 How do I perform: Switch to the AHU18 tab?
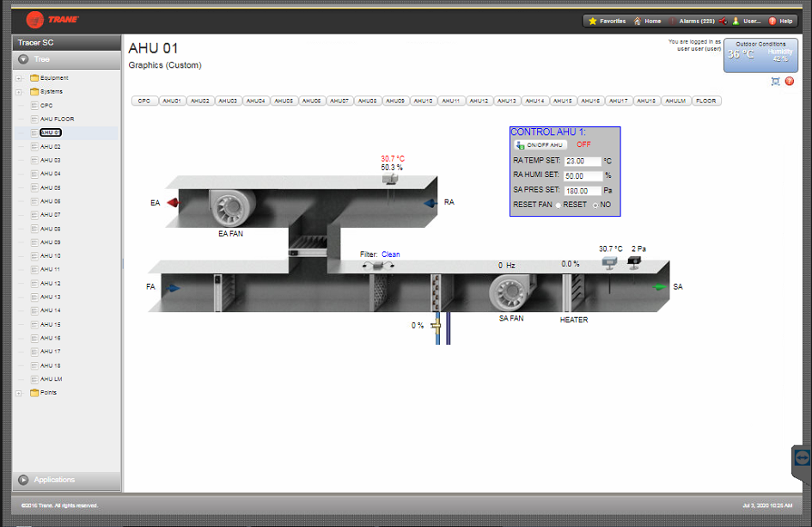click(646, 101)
